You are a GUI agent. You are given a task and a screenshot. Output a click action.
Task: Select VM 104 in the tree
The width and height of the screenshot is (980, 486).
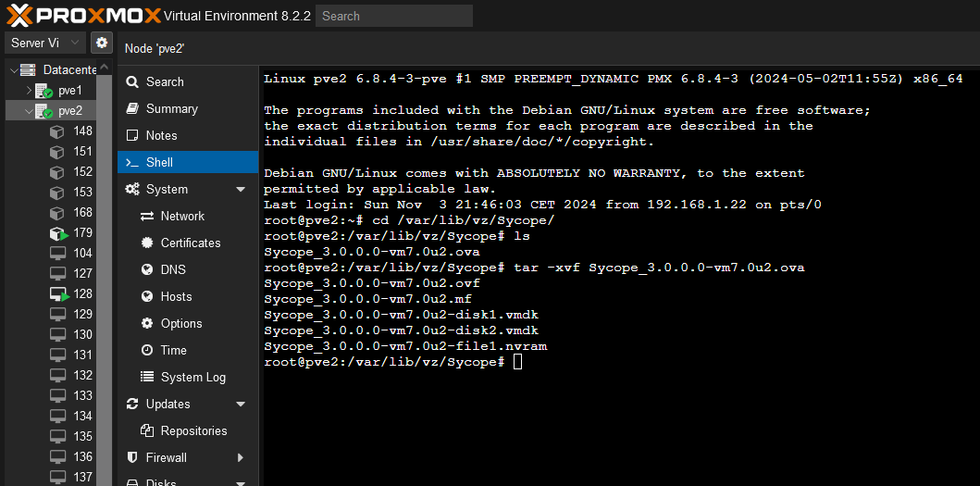pyautogui.click(x=82, y=253)
